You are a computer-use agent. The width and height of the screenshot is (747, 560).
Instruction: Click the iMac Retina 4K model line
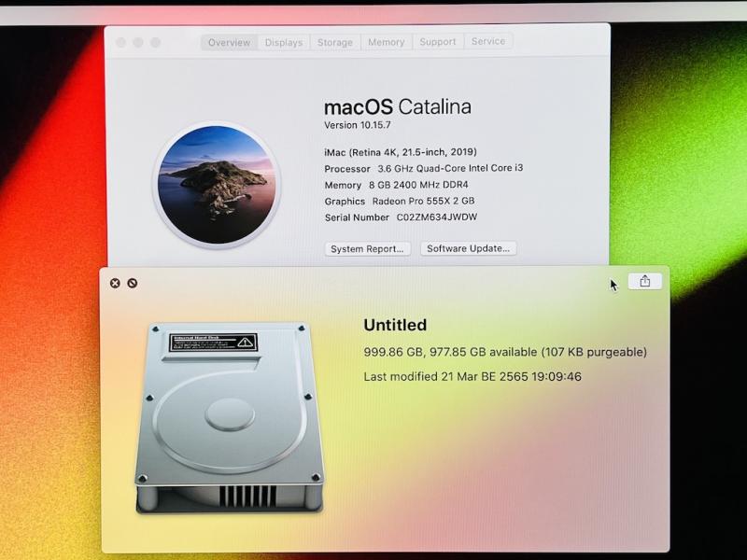pyautogui.click(x=401, y=152)
